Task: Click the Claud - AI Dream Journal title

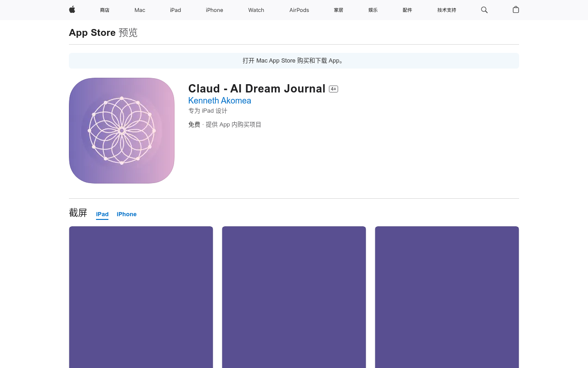Action: 257,89
